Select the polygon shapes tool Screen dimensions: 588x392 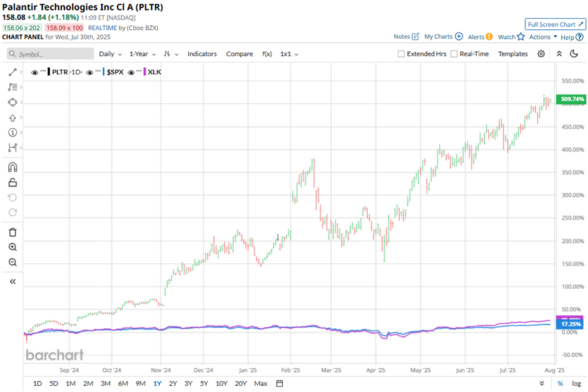(13, 103)
